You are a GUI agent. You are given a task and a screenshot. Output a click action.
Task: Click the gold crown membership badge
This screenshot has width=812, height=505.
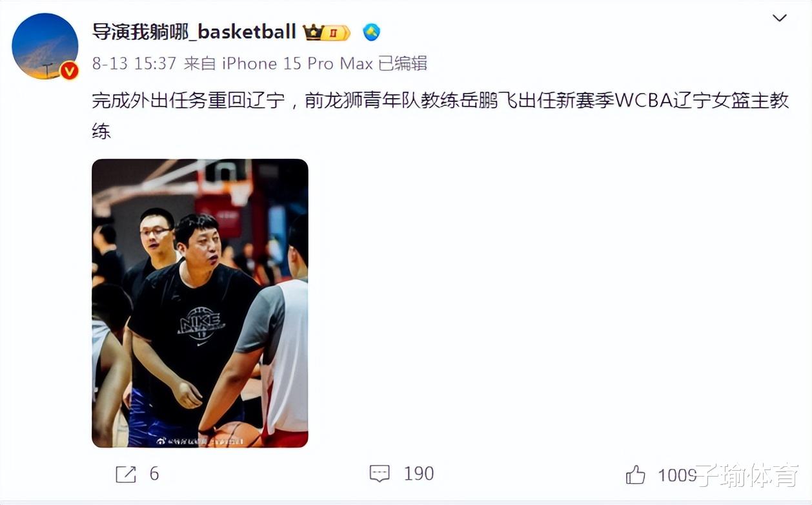click(x=327, y=32)
